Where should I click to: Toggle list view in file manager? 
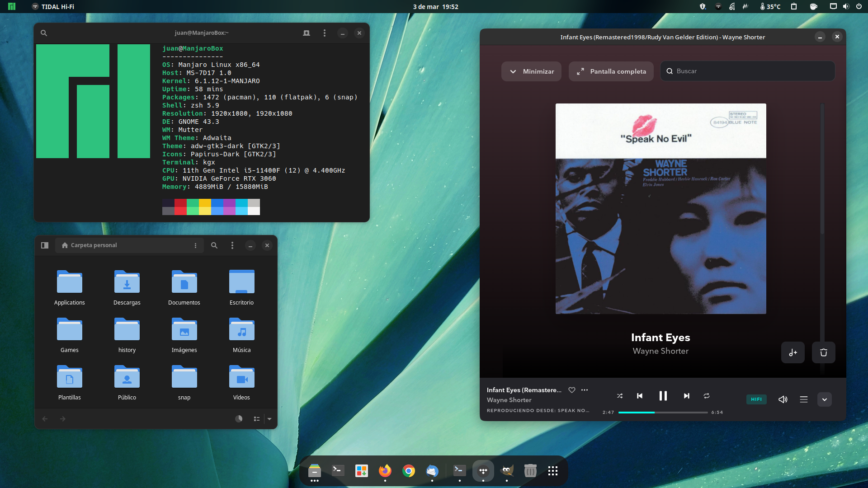point(257,419)
